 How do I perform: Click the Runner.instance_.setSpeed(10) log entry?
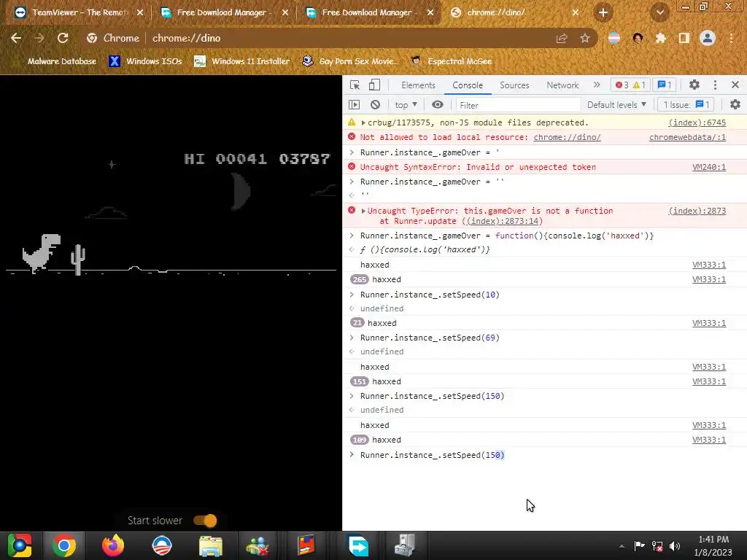[x=430, y=295]
